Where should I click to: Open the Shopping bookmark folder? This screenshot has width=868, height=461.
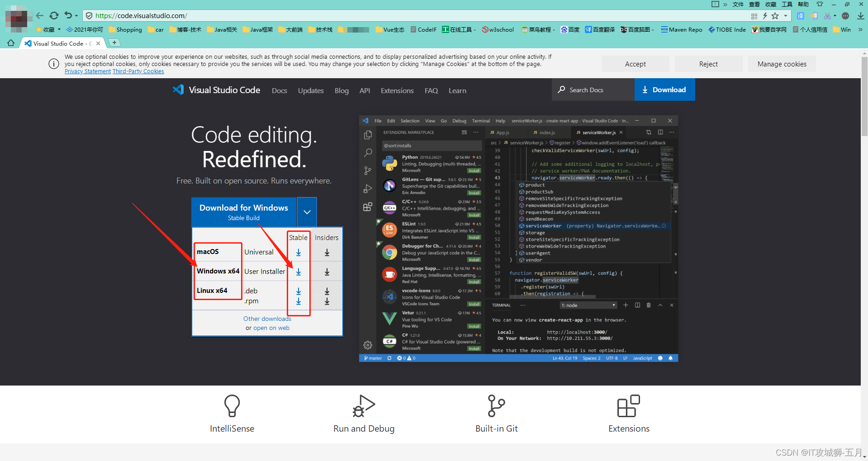125,30
